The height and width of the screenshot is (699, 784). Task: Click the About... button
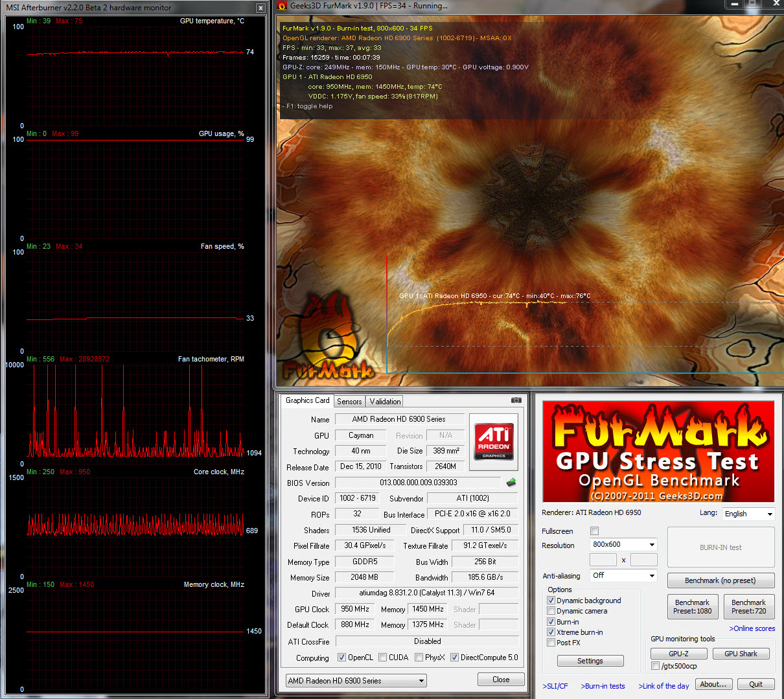pos(714,684)
